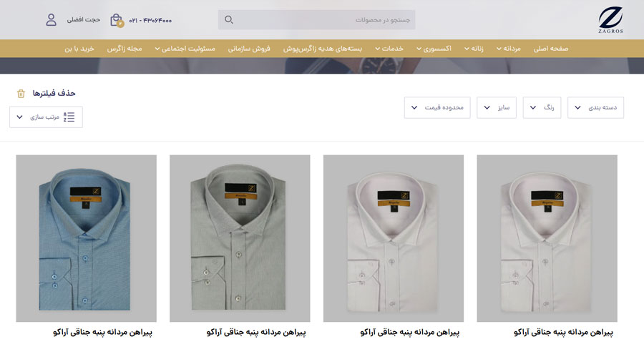Screen dimensions: 644x362
Task: Open the اکسسوری menu item
Action: tap(434, 49)
